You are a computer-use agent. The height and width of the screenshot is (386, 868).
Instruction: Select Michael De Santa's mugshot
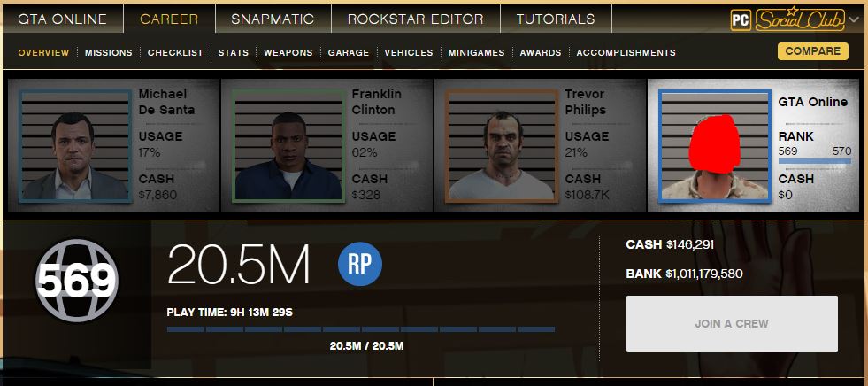click(x=75, y=146)
